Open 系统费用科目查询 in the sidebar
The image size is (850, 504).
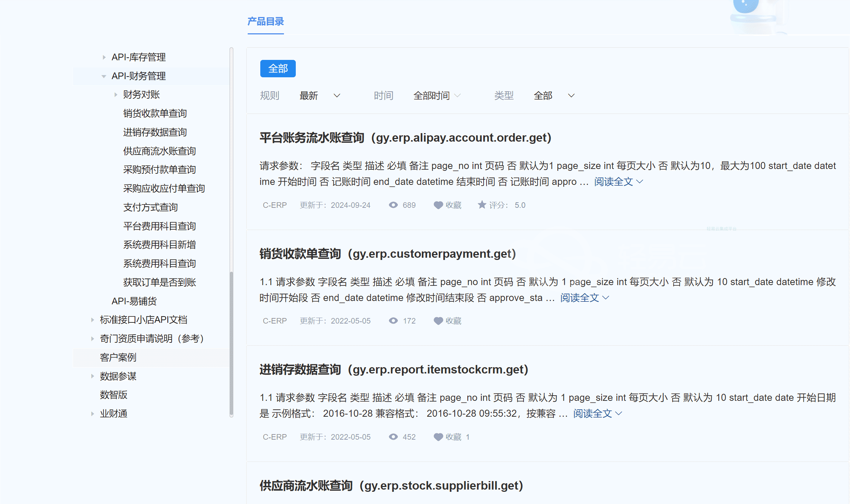pos(159,264)
